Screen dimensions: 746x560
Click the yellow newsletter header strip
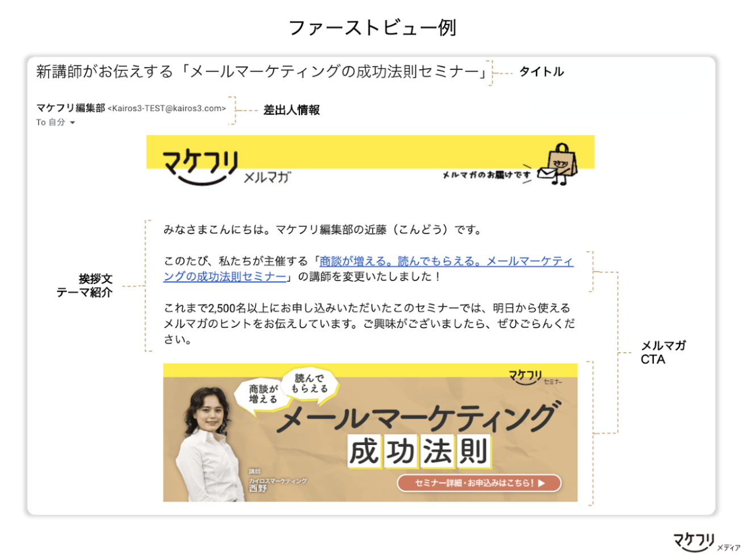click(x=370, y=152)
